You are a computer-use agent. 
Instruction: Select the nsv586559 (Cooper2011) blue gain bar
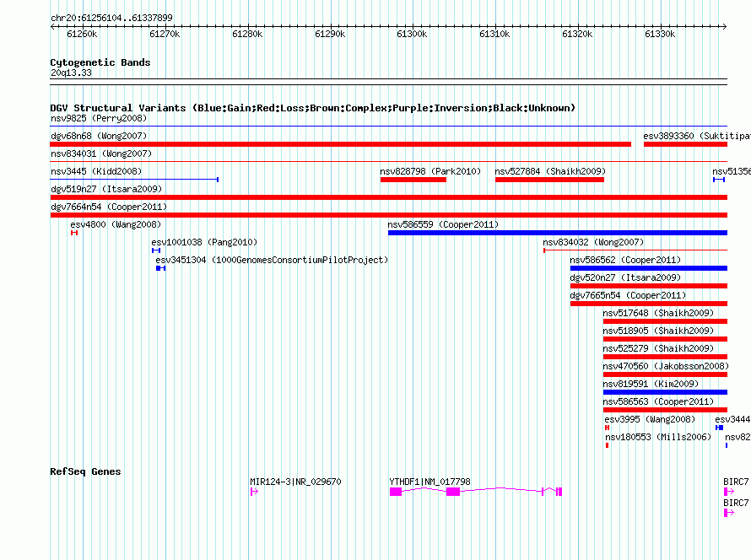[558, 233]
